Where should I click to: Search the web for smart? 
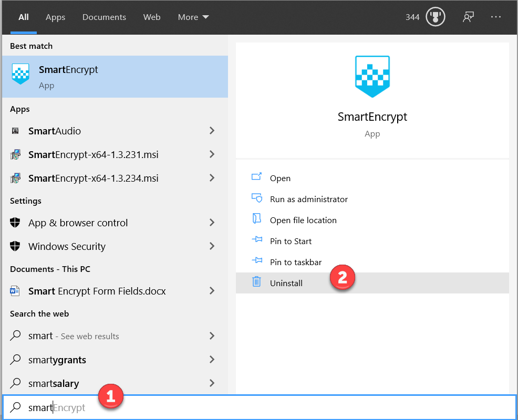(115, 336)
